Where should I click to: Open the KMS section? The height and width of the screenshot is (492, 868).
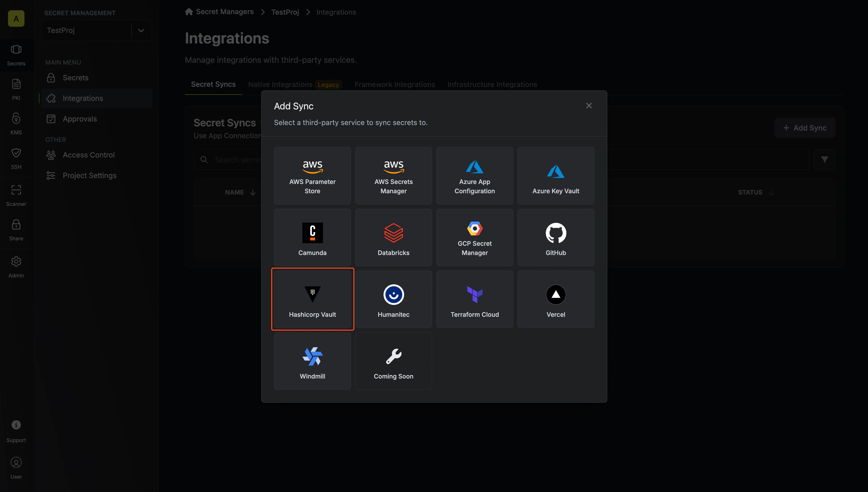click(x=16, y=124)
